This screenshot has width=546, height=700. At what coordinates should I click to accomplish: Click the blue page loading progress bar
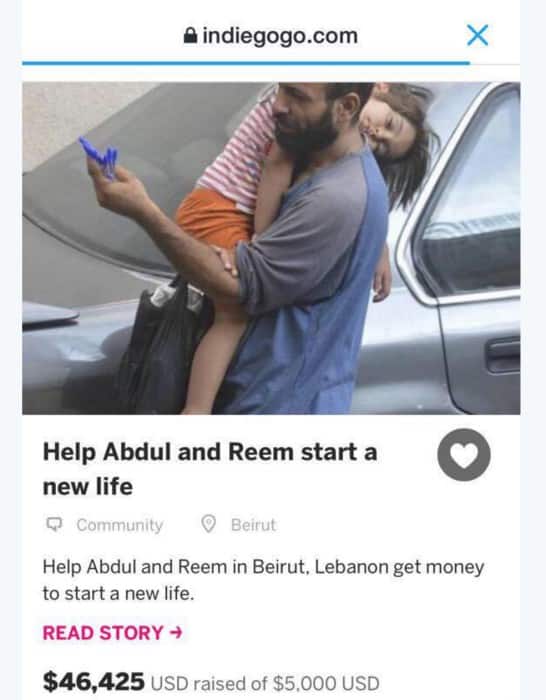click(x=246, y=63)
